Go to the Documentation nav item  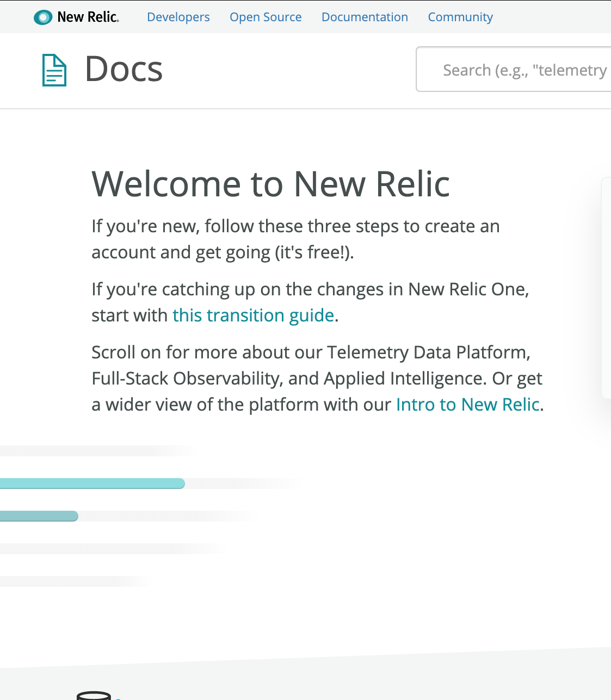click(365, 17)
